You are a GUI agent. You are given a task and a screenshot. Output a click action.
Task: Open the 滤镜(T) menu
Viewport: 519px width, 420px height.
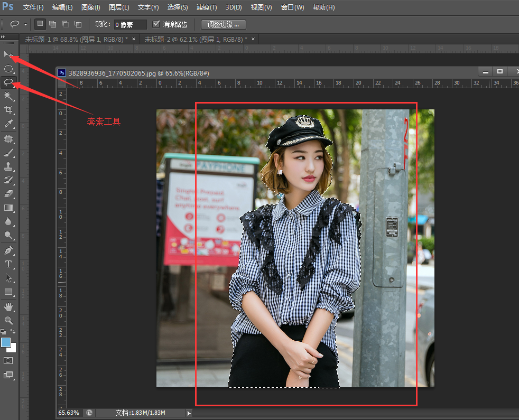click(x=206, y=7)
